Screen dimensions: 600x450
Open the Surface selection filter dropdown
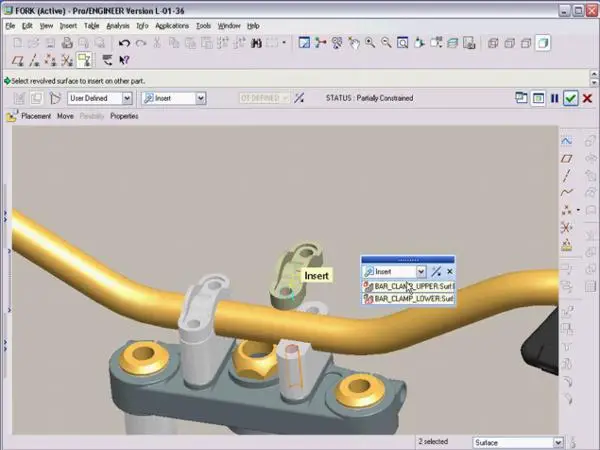pyautogui.click(x=558, y=443)
